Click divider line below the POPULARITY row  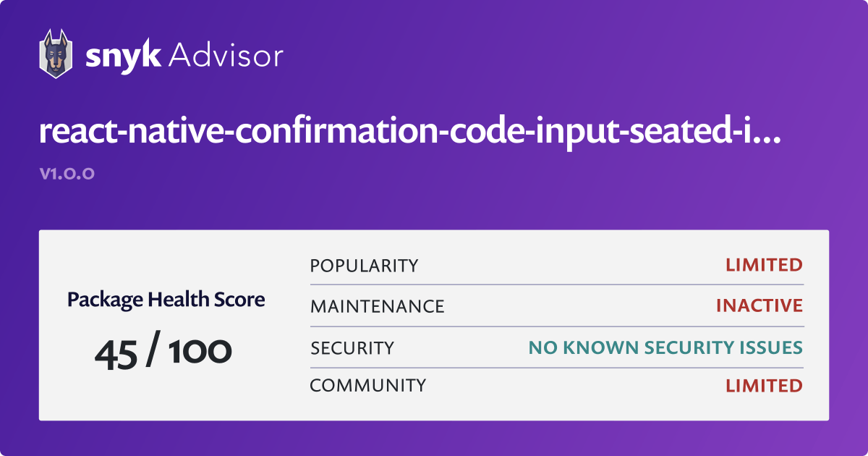point(556,285)
